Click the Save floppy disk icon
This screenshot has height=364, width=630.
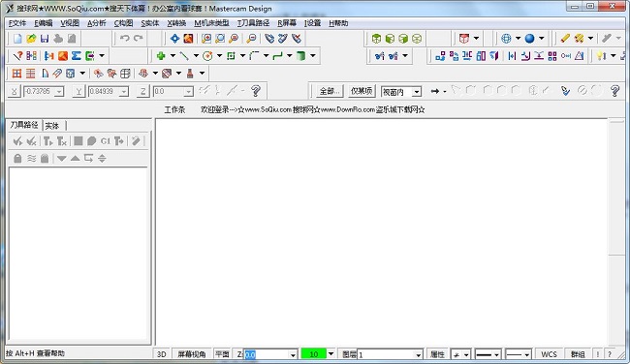tap(45, 39)
